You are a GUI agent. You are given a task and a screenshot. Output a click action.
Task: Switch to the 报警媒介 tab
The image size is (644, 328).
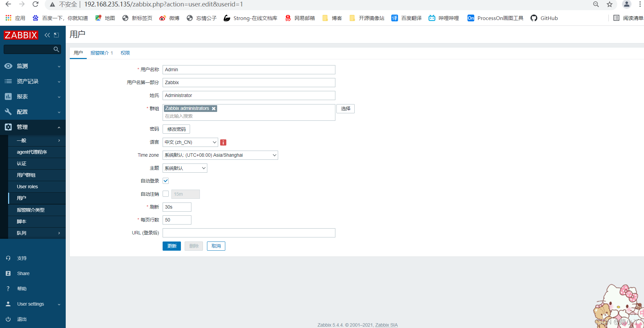(102, 53)
